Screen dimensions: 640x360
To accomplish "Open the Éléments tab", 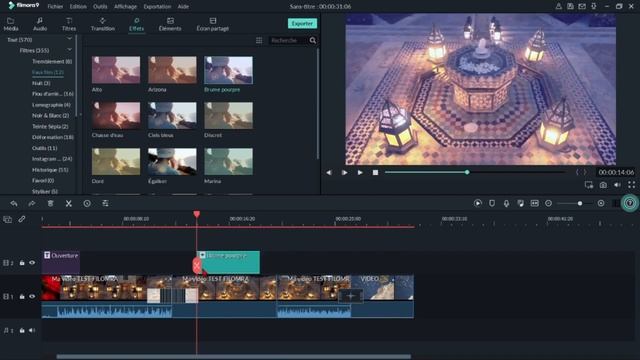I will click(170, 24).
